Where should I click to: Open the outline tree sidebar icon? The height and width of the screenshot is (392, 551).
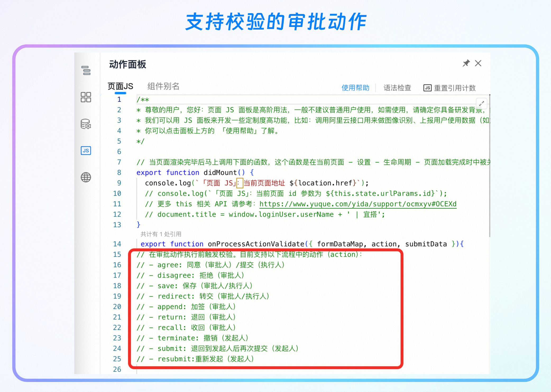pos(86,71)
